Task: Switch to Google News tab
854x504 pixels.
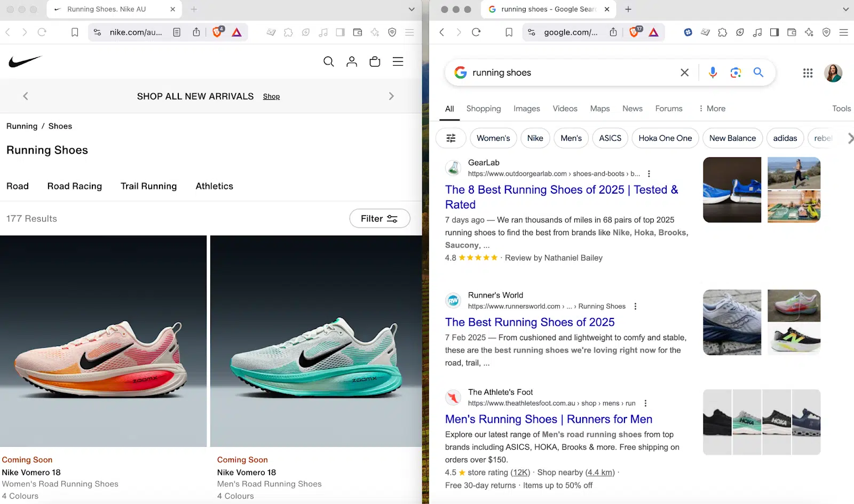Action: click(632, 109)
